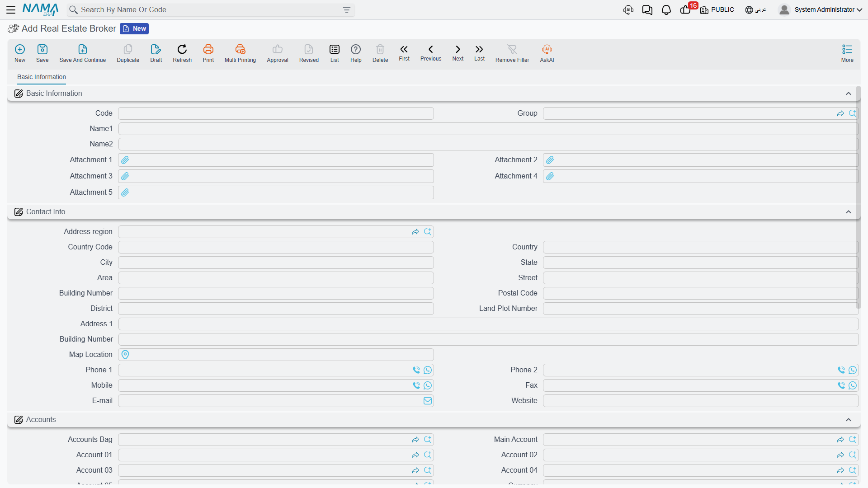Click the Postal Code input field
This screenshot has width=868, height=488.
[701, 293]
